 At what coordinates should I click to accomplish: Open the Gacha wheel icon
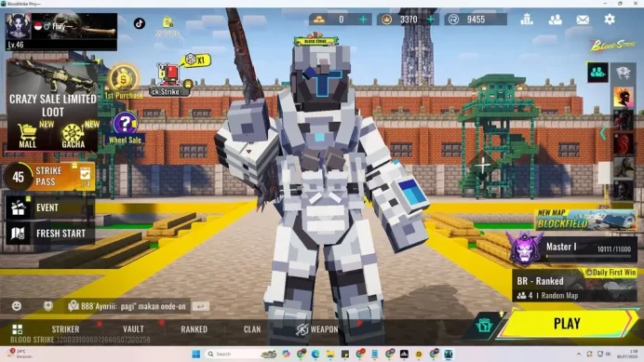click(74, 136)
